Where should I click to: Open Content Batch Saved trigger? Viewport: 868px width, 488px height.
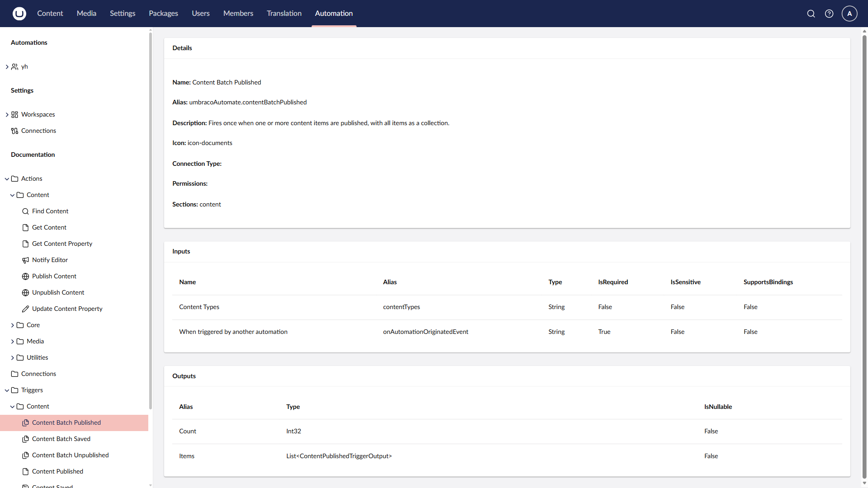(61, 439)
